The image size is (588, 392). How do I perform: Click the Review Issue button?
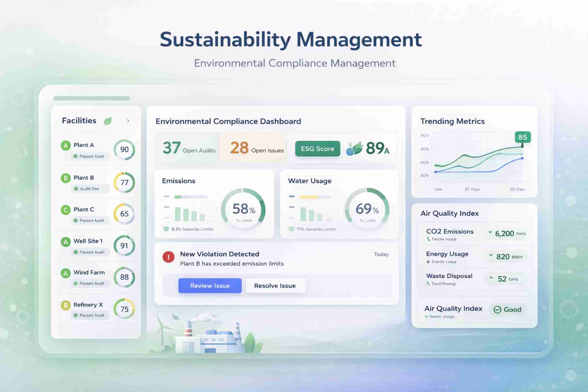(x=210, y=285)
